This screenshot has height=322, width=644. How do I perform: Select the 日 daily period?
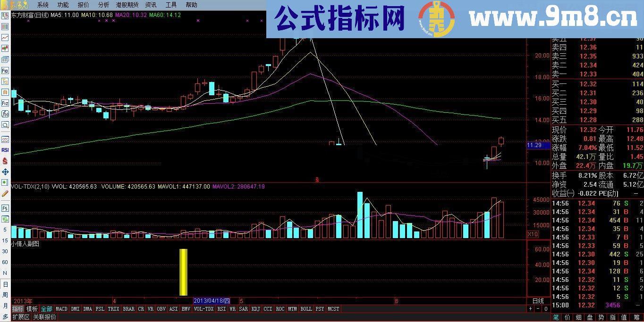5,284
